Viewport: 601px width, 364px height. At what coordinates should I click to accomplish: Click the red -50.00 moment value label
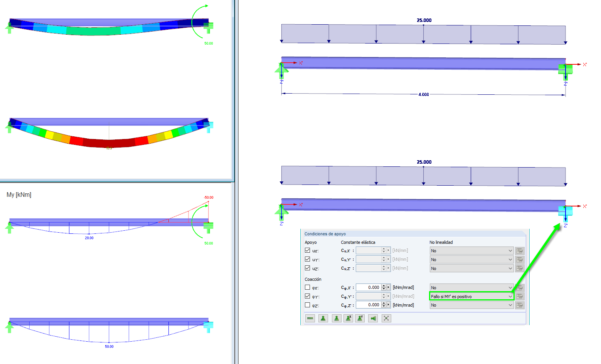[x=209, y=198]
